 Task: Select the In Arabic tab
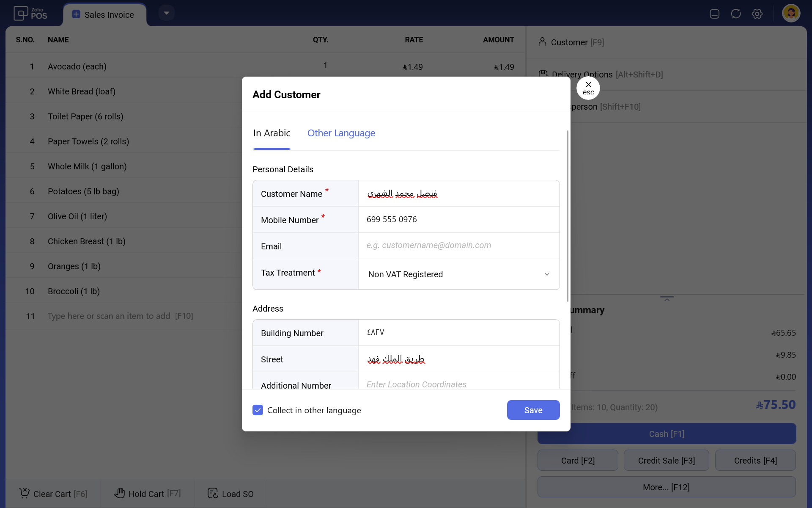point(272,133)
